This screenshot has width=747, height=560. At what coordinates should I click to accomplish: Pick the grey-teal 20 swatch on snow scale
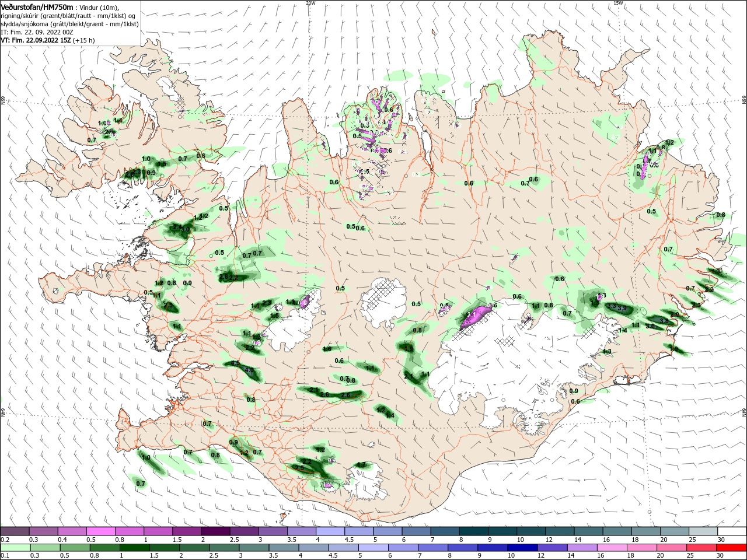(673, 531)
